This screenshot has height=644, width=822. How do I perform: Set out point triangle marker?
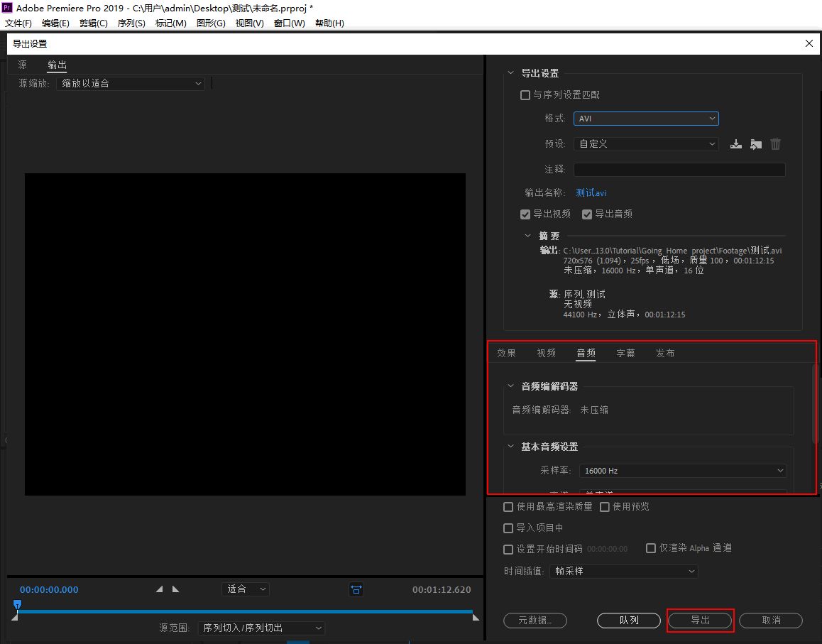(x=175, y=589)
